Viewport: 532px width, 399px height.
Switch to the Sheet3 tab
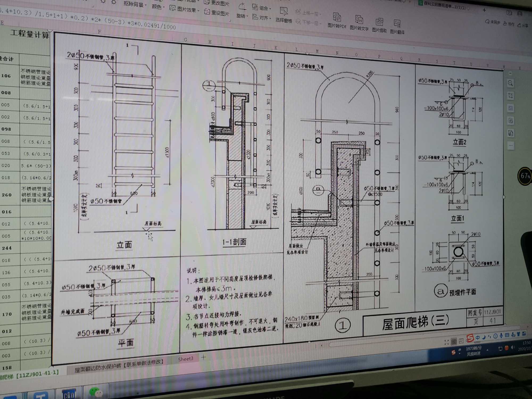pyautogui.click(x=185, y=359)
